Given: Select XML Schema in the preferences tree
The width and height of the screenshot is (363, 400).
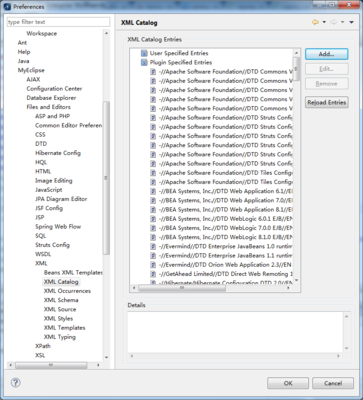Looking at the screenshot, I should tap(61, 300).
